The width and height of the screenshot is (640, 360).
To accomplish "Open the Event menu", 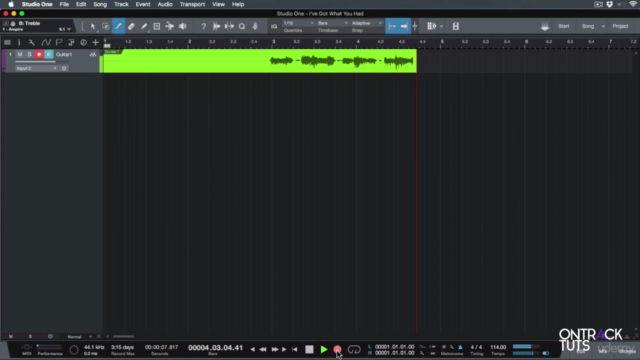I will 143,4.
